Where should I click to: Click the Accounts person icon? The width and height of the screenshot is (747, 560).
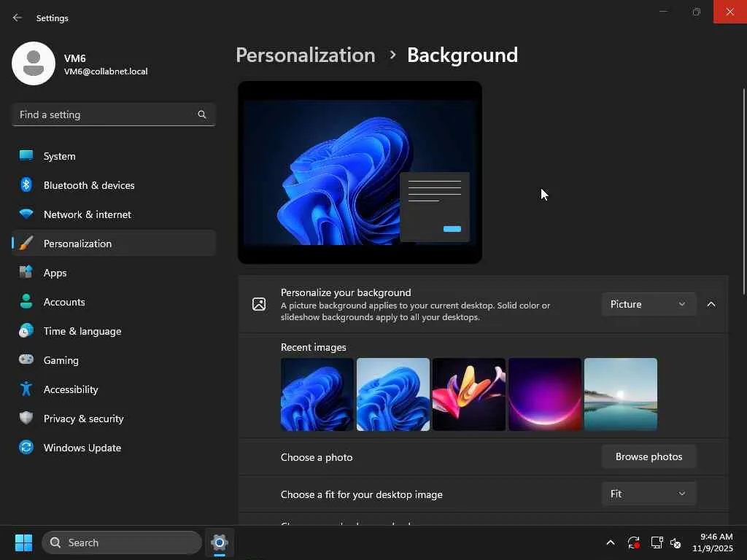(26, 301)
